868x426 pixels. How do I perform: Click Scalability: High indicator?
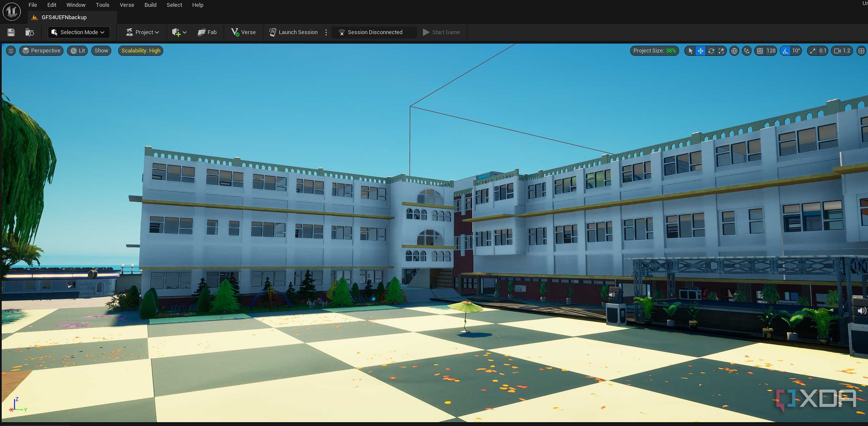point(141,51)
